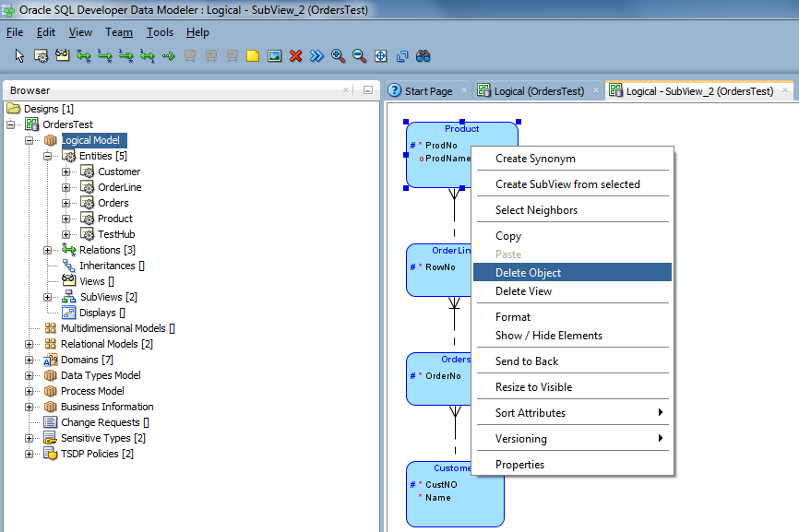Click the New Picture toolbar icon

coord(274,56)
